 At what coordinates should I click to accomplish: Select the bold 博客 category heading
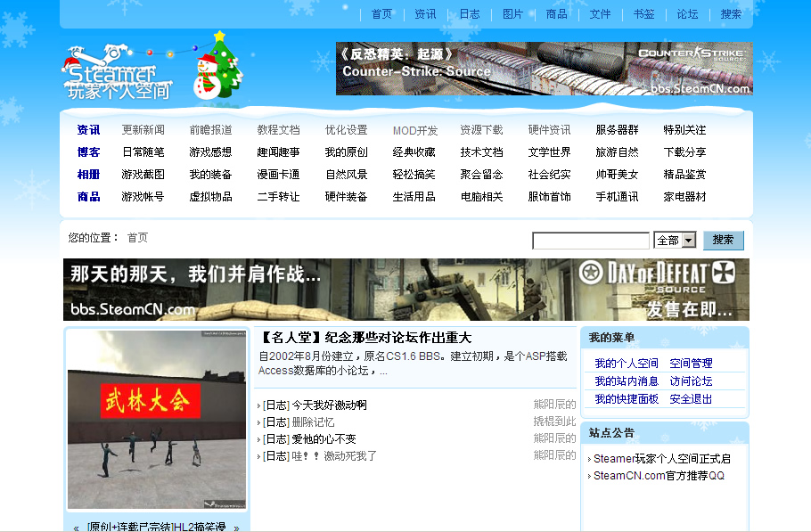(88, 152)
